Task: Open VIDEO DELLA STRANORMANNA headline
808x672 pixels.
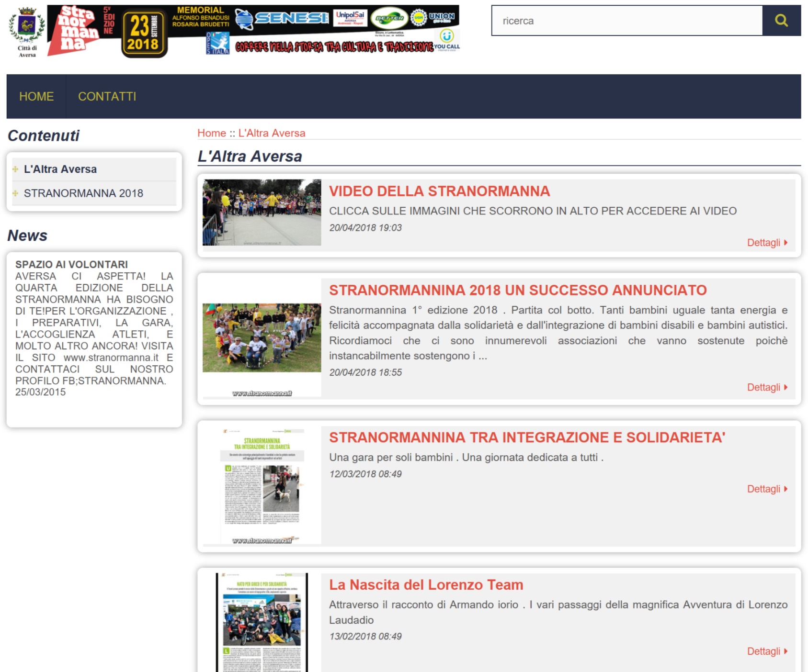Action: [439, 191]
